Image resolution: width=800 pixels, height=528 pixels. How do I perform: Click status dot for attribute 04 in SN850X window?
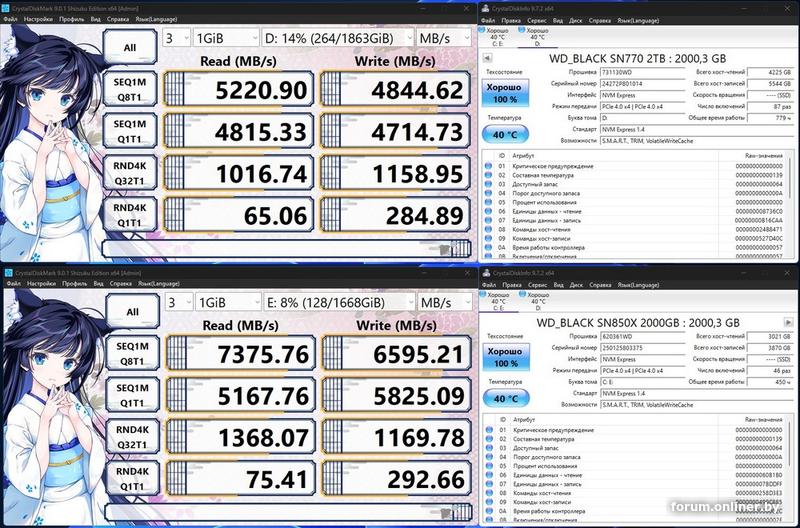[x=489, y=458]
